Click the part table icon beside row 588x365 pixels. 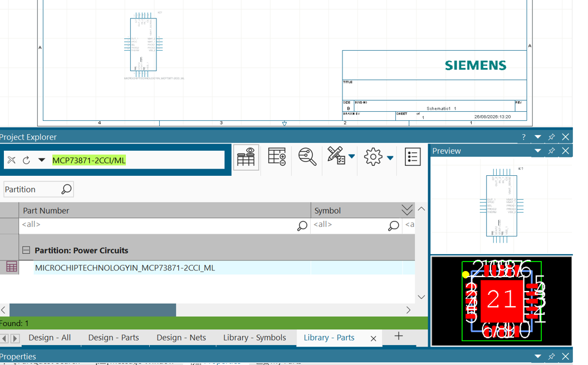[12, 267]
